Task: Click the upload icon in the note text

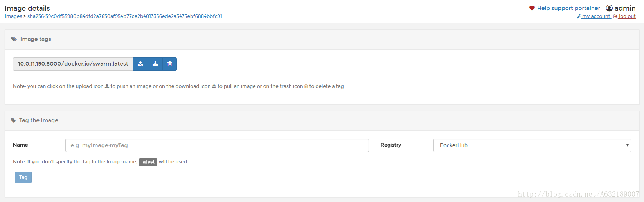Action: pyautogui.click(x=107, y=86)
